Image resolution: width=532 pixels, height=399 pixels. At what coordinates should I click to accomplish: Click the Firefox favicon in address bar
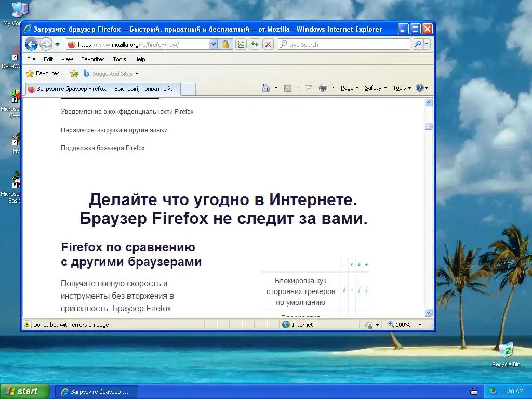(71, 45)
